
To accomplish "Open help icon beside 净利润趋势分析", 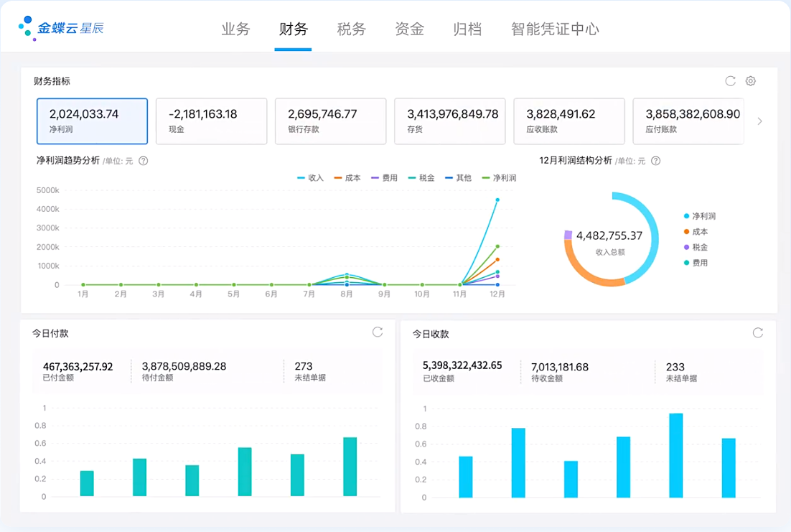I will tap(144, 161).
